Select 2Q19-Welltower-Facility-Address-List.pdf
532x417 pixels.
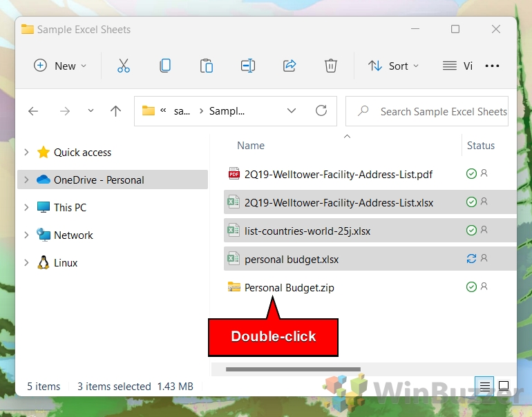[339, 174]
